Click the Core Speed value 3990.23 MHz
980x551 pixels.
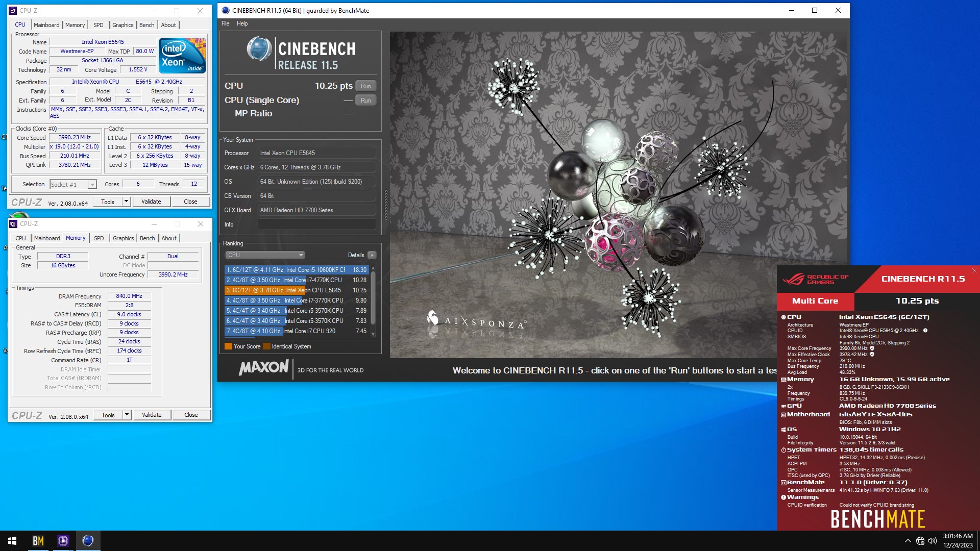(75, 138)
